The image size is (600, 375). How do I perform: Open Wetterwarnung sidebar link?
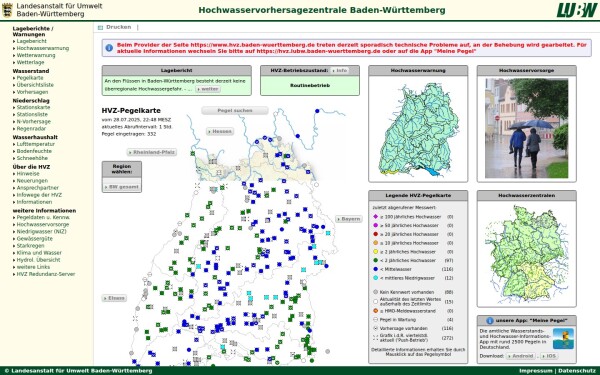tap(36, 55)
